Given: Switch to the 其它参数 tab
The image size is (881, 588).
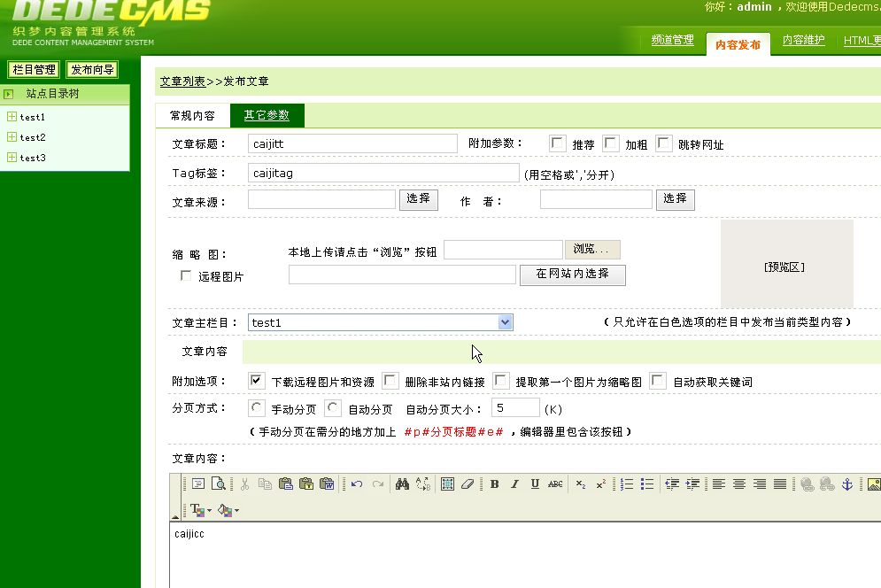Looking at the screenshot, I should (267, 115).
